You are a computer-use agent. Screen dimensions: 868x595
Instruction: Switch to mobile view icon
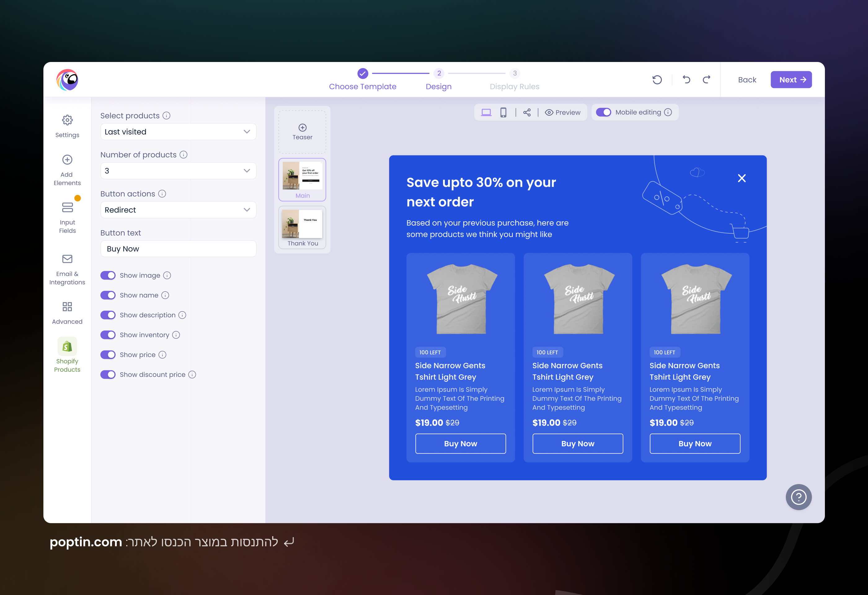point(503,112)
